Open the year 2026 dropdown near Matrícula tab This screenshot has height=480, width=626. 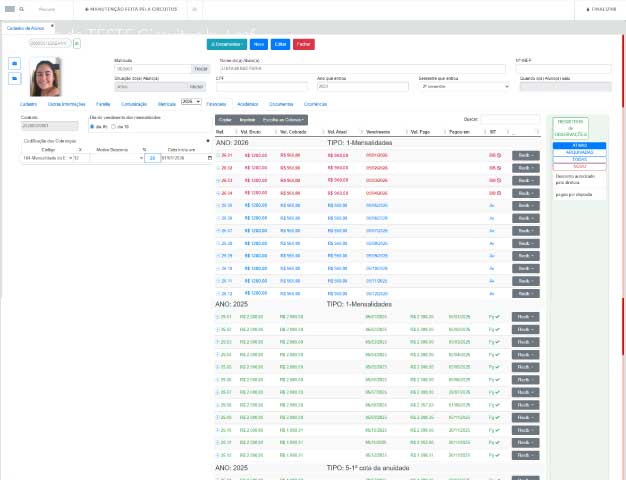tap(191, 101)
